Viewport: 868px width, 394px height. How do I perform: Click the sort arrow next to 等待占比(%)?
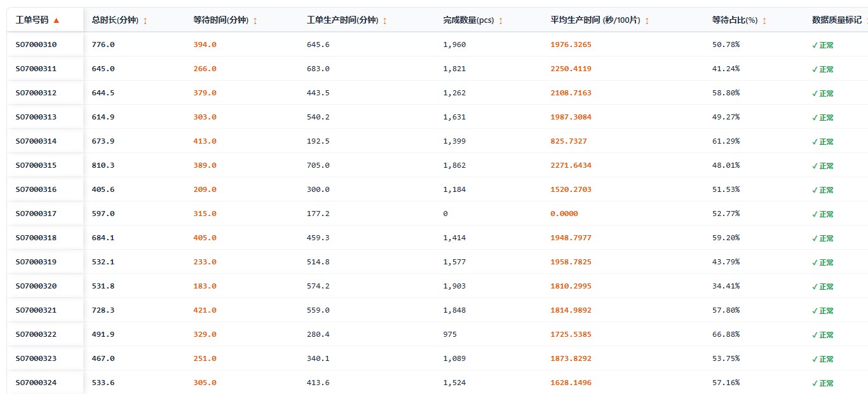point(764,21)
